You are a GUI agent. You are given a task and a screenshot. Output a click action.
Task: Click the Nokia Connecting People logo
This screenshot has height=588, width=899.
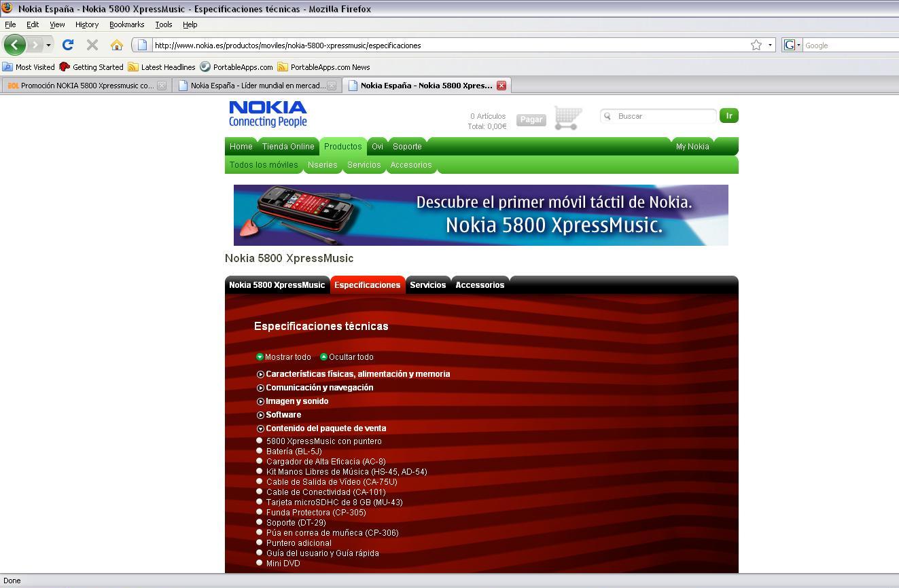268,114
